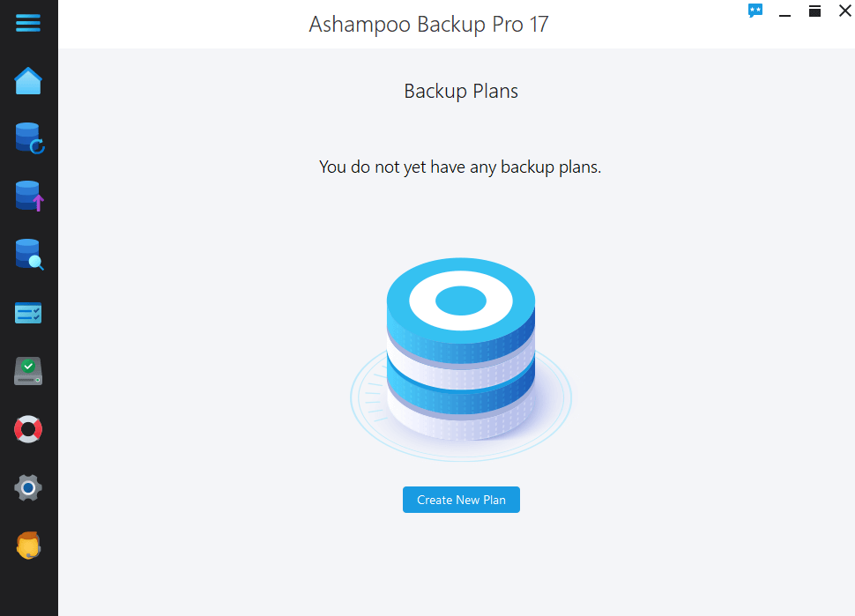The height and width of the screenshot is (616, 855).
Task: Open the feedback speech bubble with stars
Action: point(755,11)
